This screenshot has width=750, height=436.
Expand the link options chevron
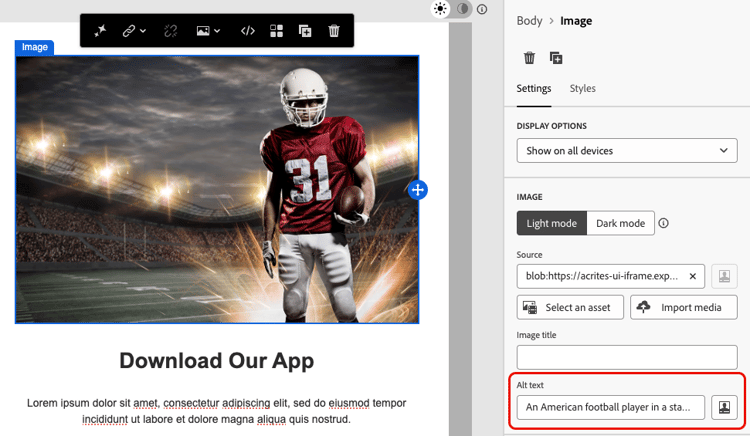[143, 31]
